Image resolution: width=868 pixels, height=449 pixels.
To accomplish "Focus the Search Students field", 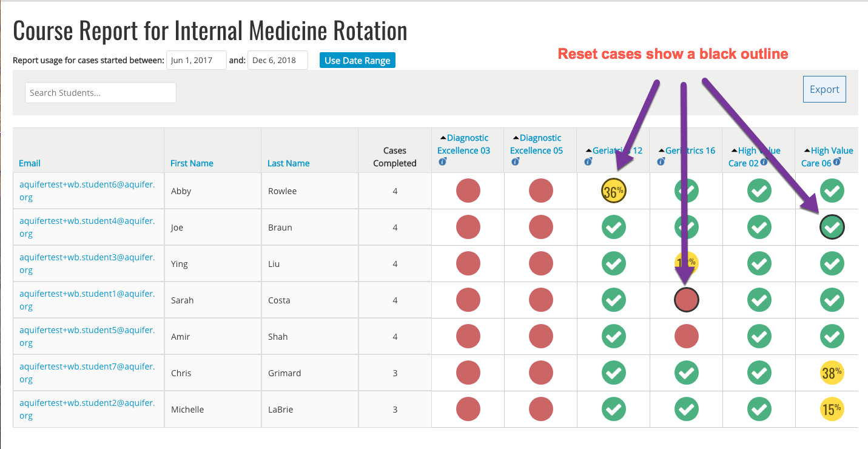I will click(101, 93).
